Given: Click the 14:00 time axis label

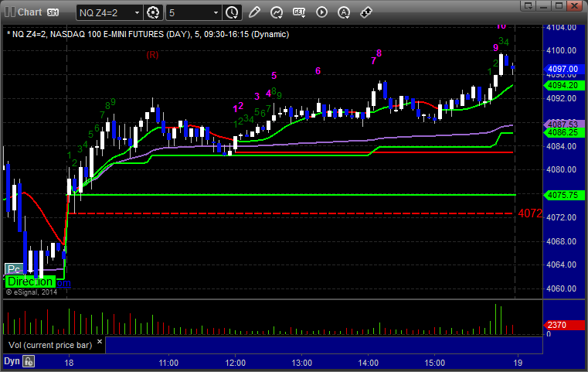Looking at the screenshot, I should [x=369, y=363].
